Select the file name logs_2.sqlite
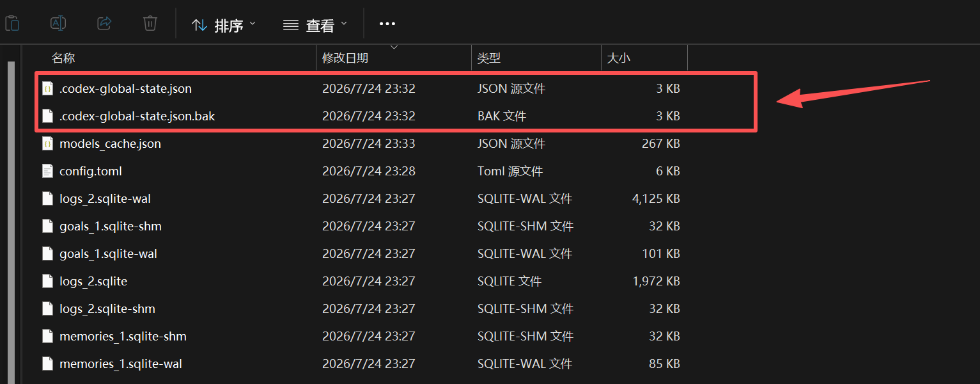The image size is (980, 384). coord(93,281)
